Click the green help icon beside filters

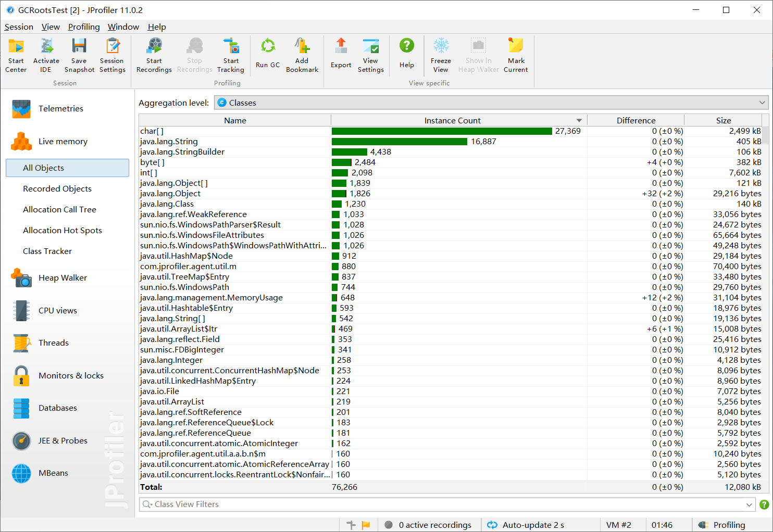(764, 504)
